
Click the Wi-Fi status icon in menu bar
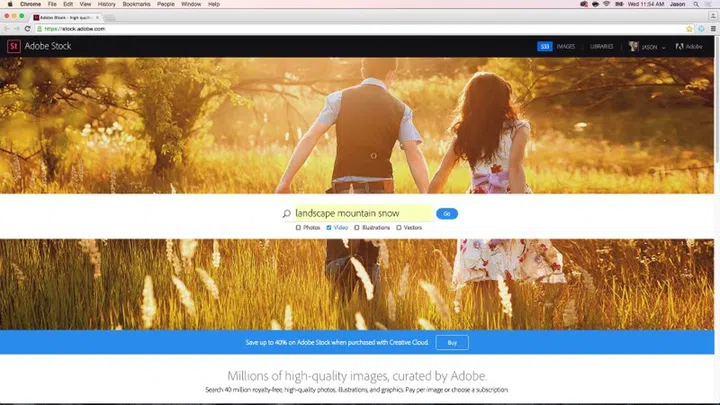(607, 4)
